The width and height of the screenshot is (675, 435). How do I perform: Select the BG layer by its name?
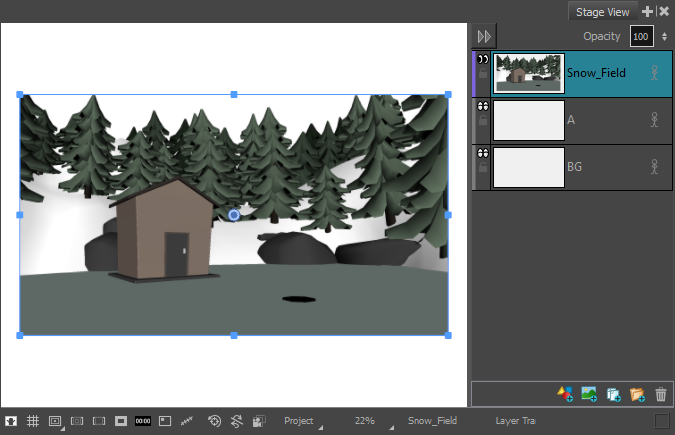coord(575,166)
